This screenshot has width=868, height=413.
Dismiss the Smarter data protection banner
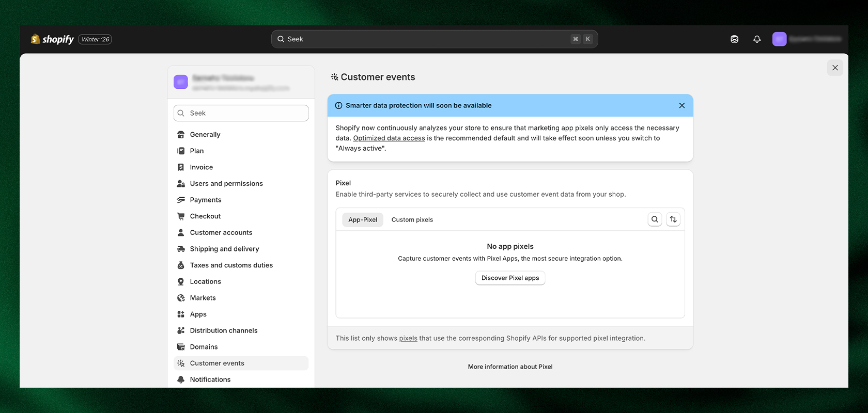point(681,105)
